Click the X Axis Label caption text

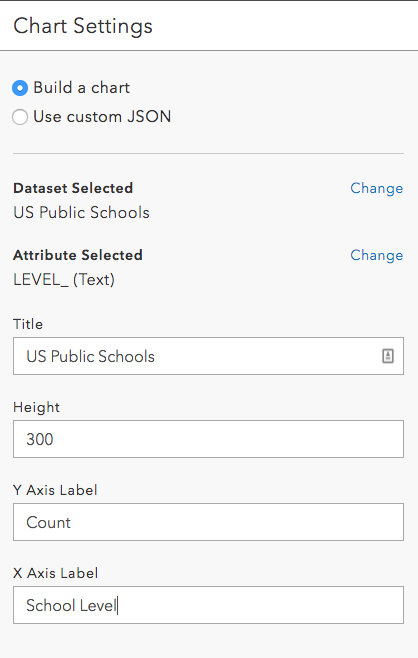click(55, 573)
